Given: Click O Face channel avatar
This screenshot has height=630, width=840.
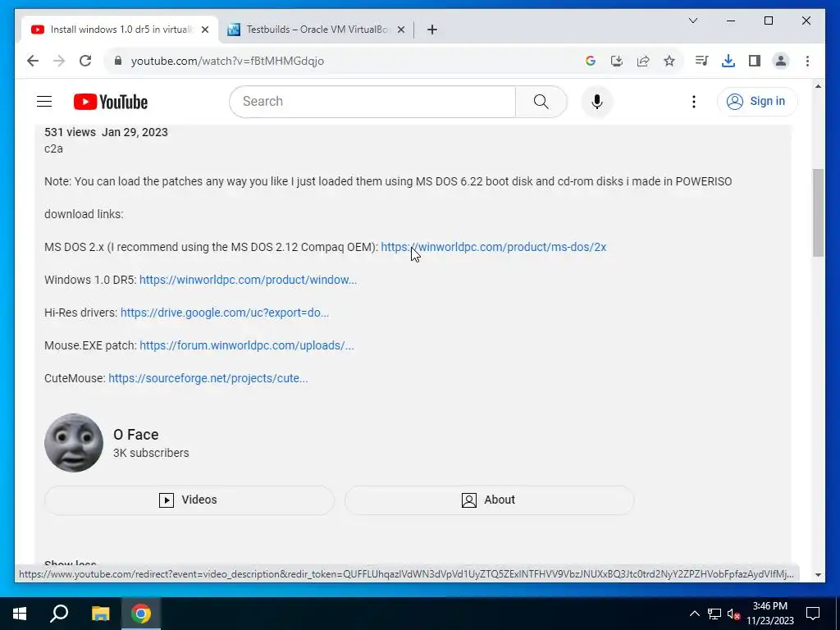Looking at the screenshot, I should 74,442.
